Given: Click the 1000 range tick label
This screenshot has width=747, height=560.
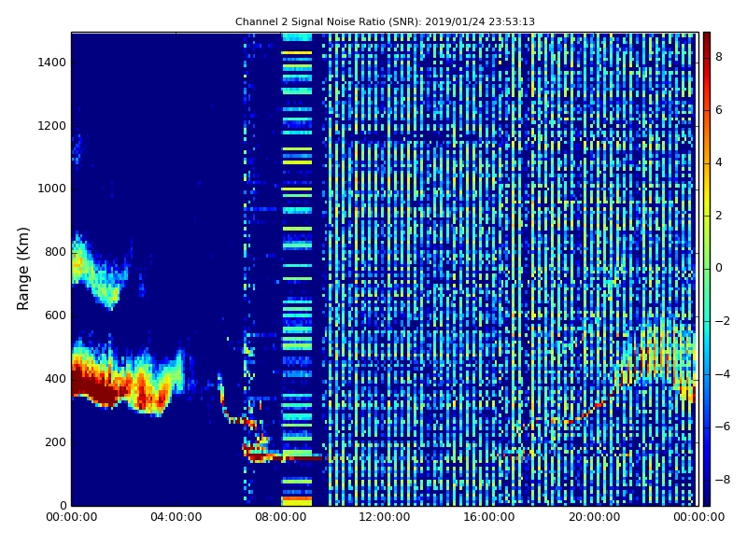Looking at the screenshot, I should (52, 189).
